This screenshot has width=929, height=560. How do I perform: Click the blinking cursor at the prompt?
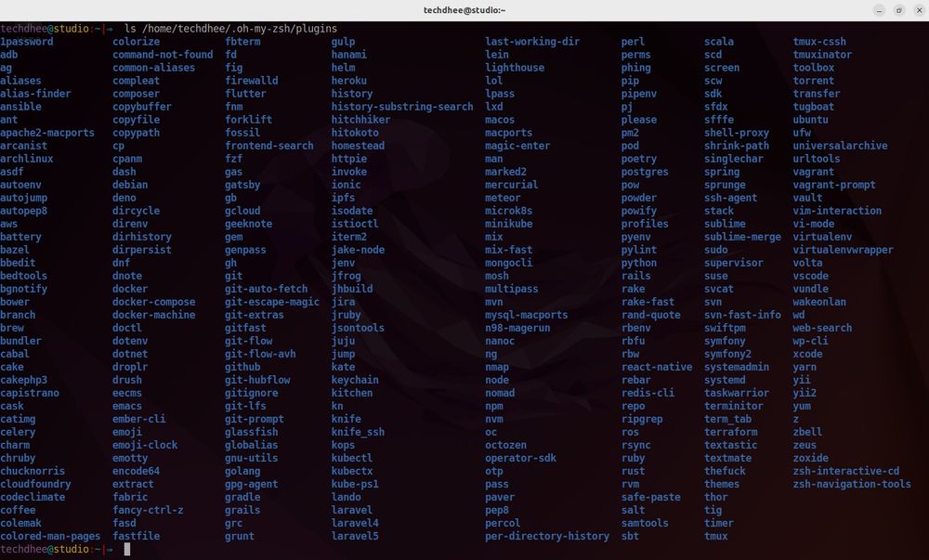click(x=126, y=549)
